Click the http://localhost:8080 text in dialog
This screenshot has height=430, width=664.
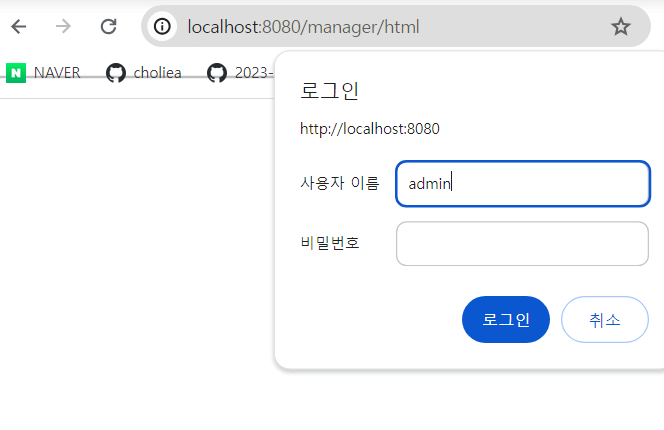370,129
